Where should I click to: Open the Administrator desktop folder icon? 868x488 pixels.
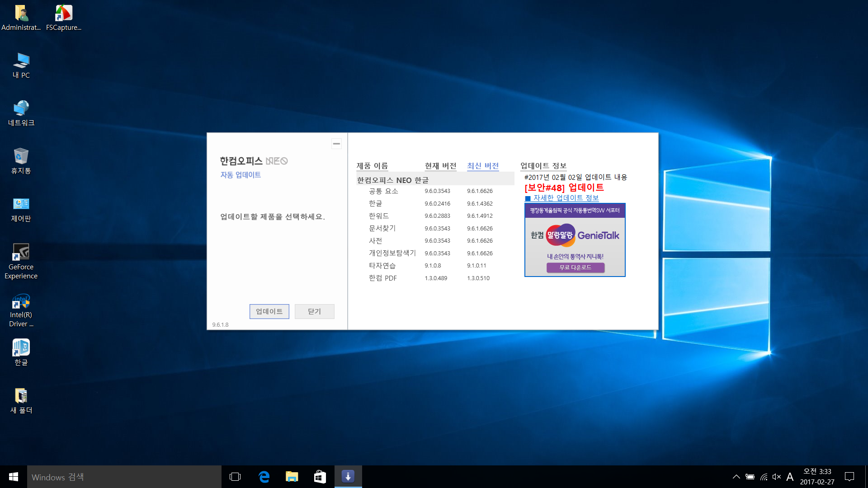[21, 18]
